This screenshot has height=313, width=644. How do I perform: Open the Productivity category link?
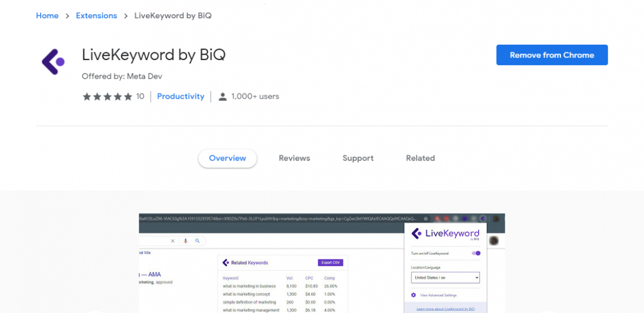click(x=181, y=96)
